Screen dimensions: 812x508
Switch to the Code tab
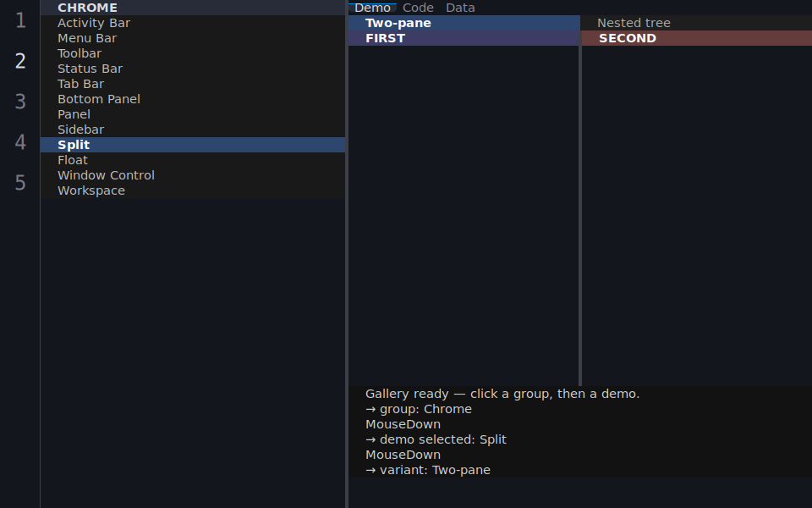point(418,8)
